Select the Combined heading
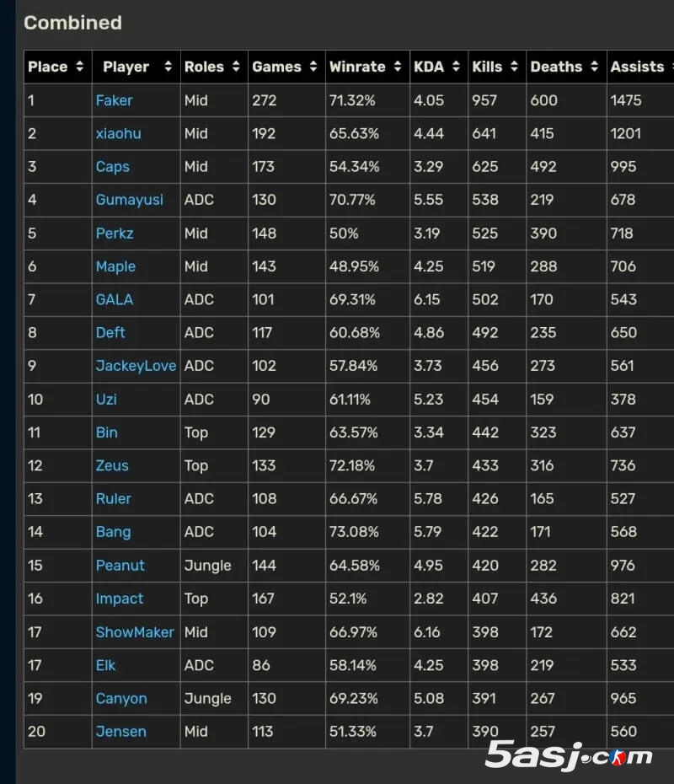Image resolution: width=674 pixels, height=784 pixels. (x=72, y=23)
